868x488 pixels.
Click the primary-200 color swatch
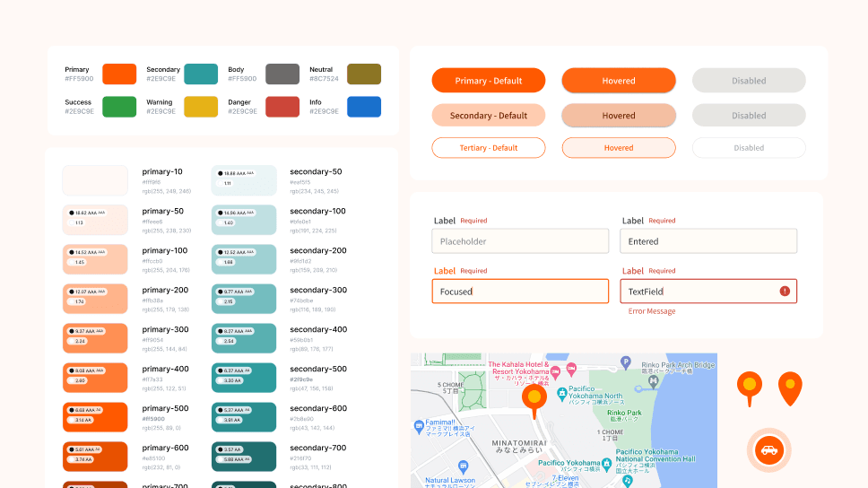coord(95,299)
